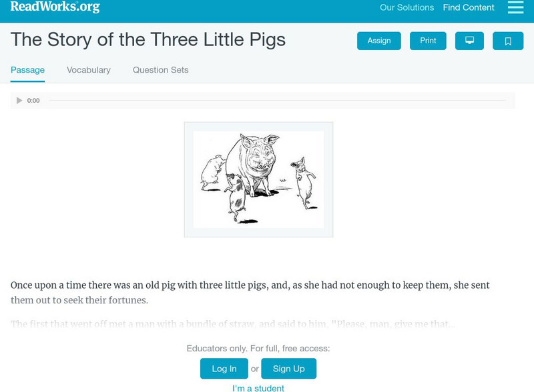Click the Sign Up button
The width and height of the screenshot is (534, 392).
click(288, 369)
